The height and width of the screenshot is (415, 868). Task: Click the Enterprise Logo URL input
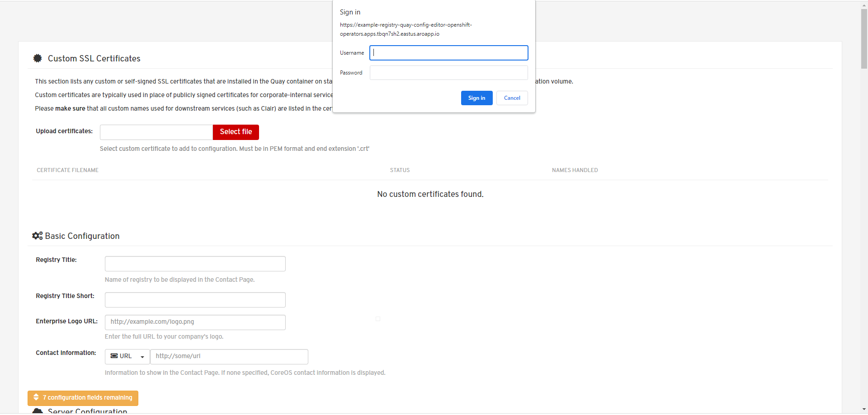[195, 322]
